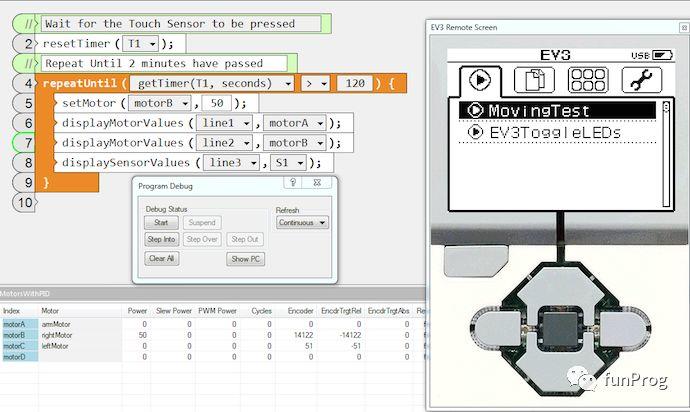Viewport: 690px width, 412px height.
Task: Click line number 4 marker
Action: click(x=25, y=83)
